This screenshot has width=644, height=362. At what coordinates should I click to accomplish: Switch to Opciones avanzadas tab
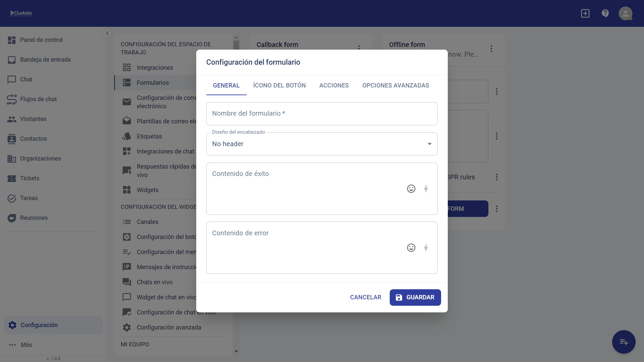click(395, 85)
